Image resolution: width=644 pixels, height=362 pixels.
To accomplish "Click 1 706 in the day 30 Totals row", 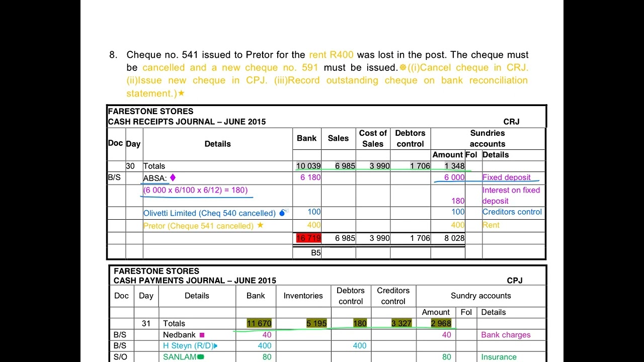I will click(x=420, y=166).
